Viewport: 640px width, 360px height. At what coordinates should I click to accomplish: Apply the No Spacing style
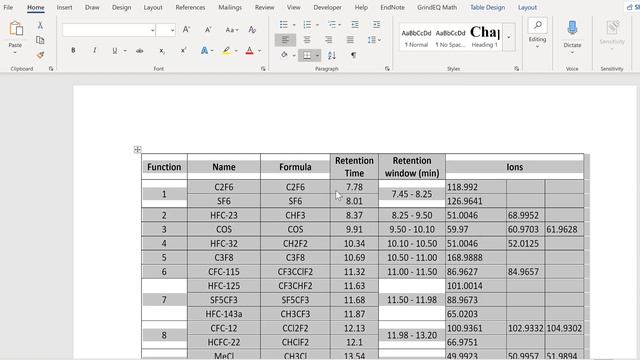tap(450, 38)
